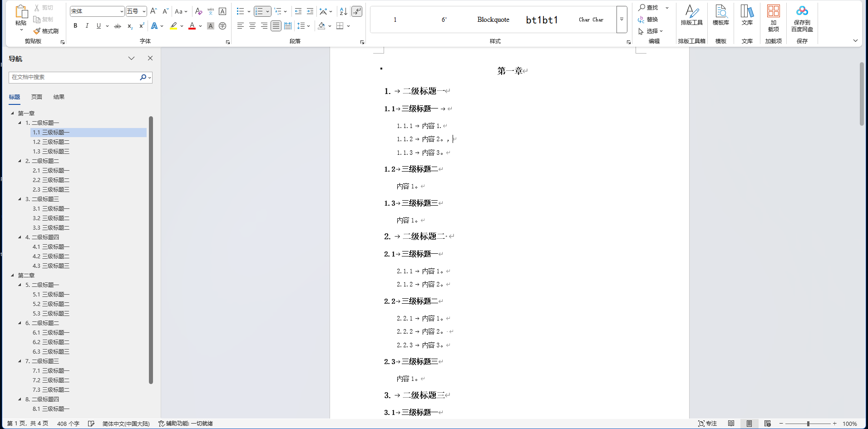The image size is (868, 429).
Task: Collapse the 第一章 heading in navigation pane
Action: [12, 113]
